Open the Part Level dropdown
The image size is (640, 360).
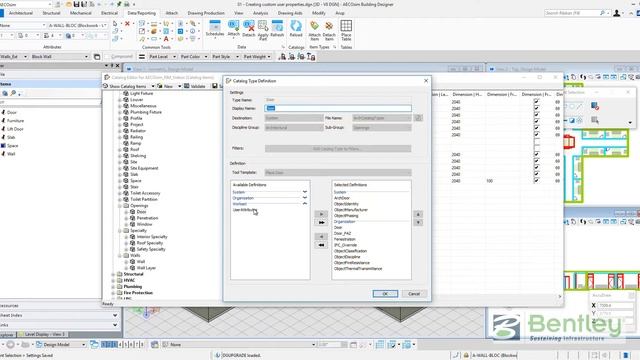[x=162, y=57]
